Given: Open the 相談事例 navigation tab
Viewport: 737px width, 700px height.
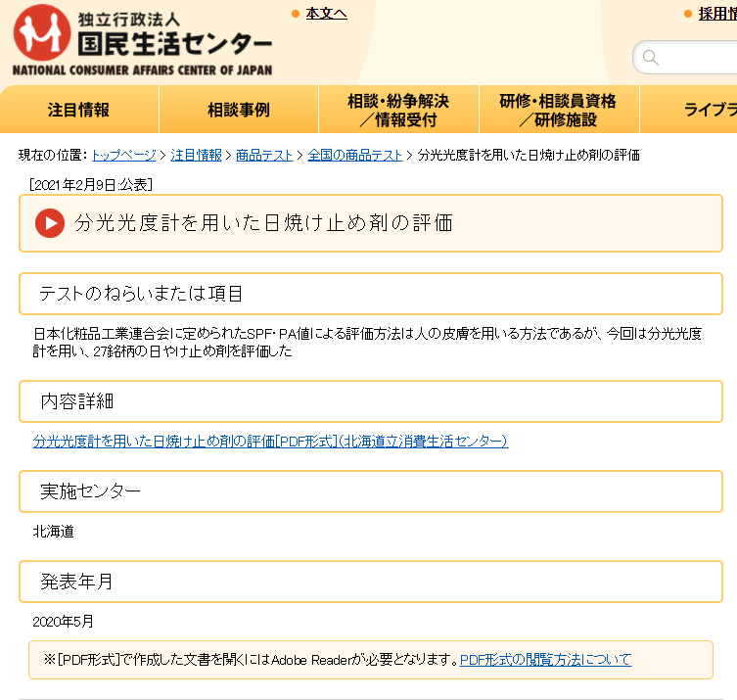Looking at the screenshot, I should pos(239,110).
